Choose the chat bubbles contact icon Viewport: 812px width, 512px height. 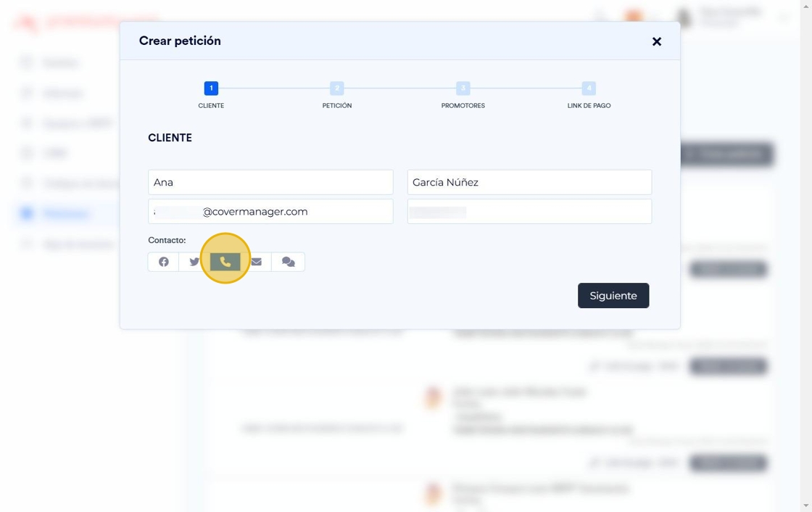click(288, 262)
